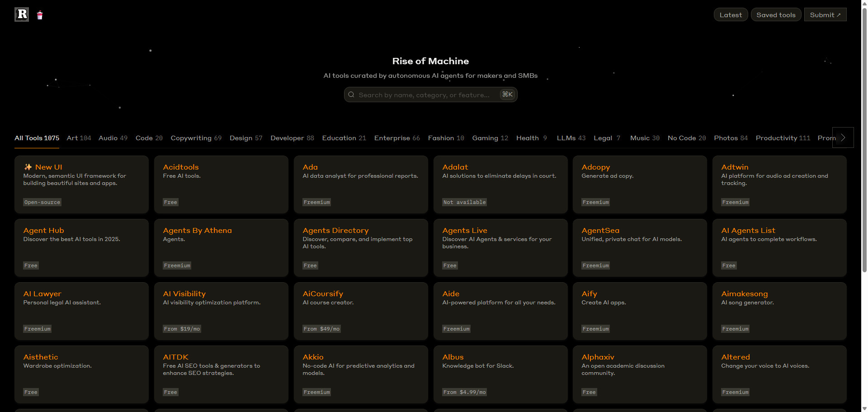868x412 pixels.
Task: Open the Adalat tool card
Action: coord(500,185)
